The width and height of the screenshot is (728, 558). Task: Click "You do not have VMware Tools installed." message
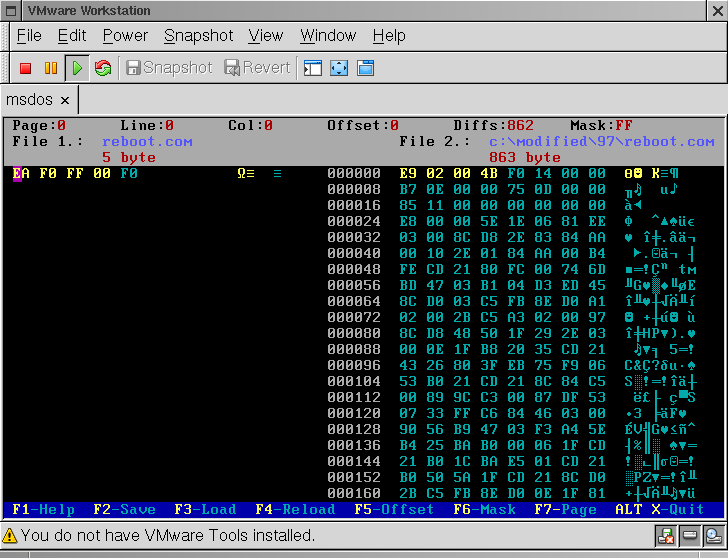[x=168, y=536]
